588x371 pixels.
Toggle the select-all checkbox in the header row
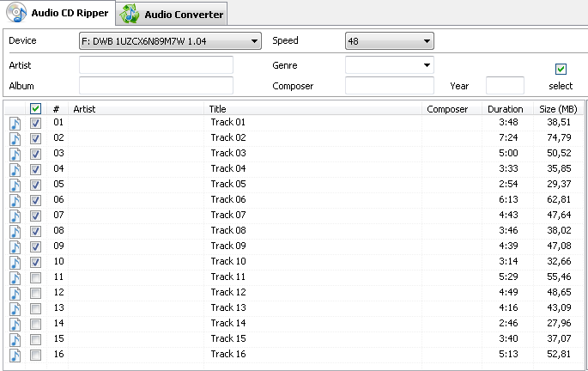pos(36,109)
